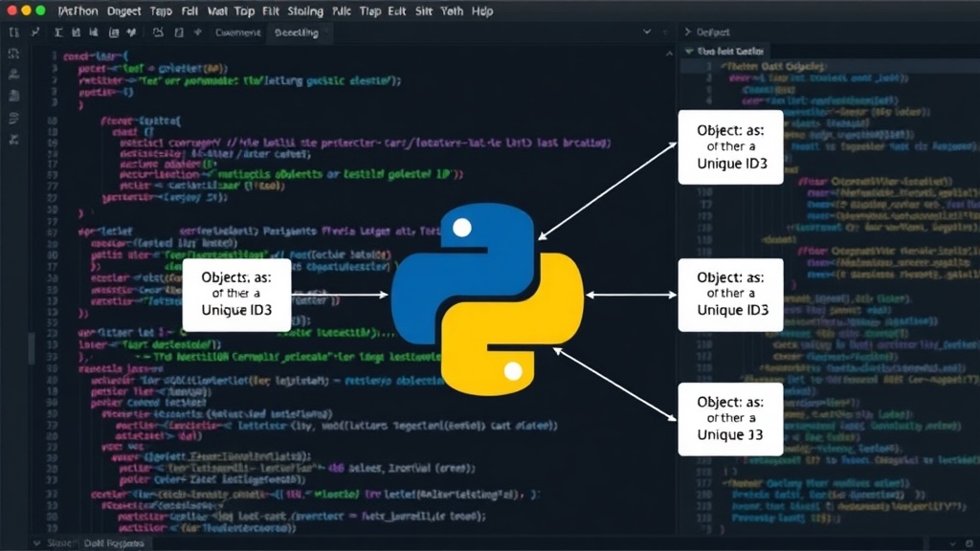Viewport: 980px width, 551px height.
Task: Open the 'Yoth' menu
Action: click(452, 11)
